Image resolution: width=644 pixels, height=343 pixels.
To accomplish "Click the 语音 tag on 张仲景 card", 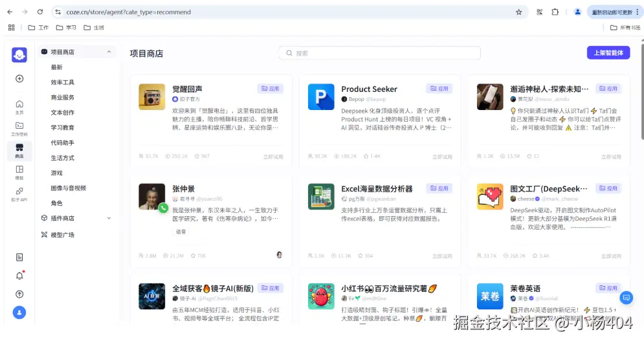I will point(181,232).
